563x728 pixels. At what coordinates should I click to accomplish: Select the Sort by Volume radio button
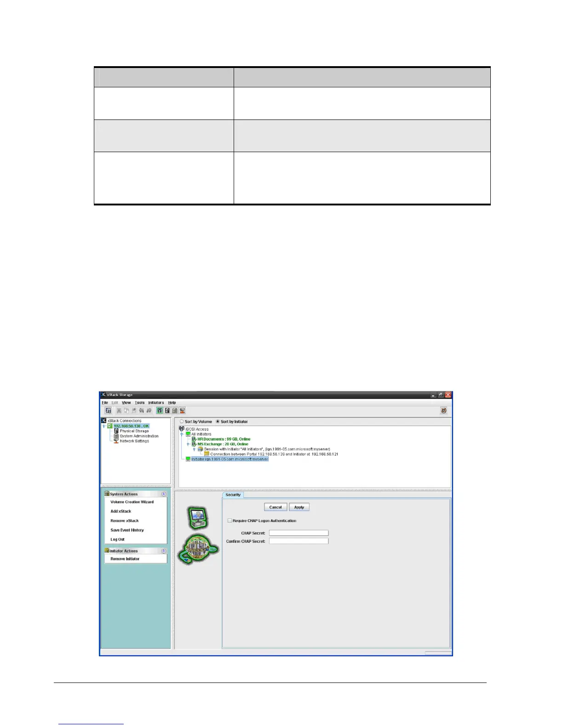[x=181, y=421]
